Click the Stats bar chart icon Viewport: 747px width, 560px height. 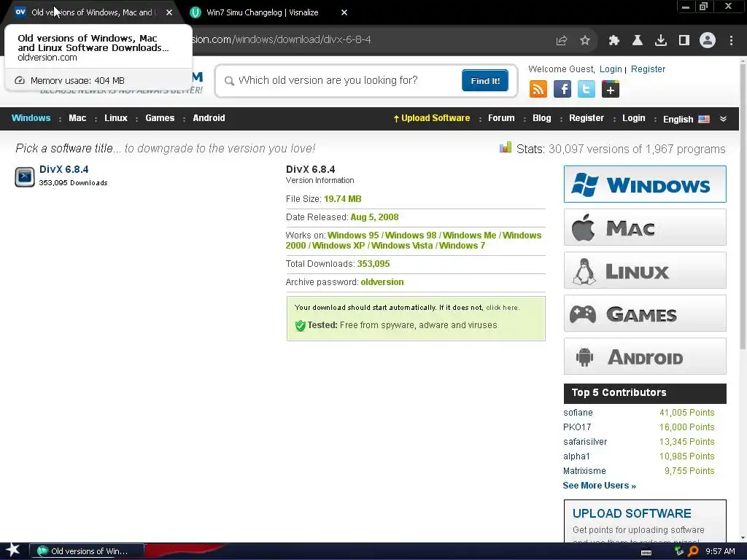pyautogui.click(x=506, y=147)
